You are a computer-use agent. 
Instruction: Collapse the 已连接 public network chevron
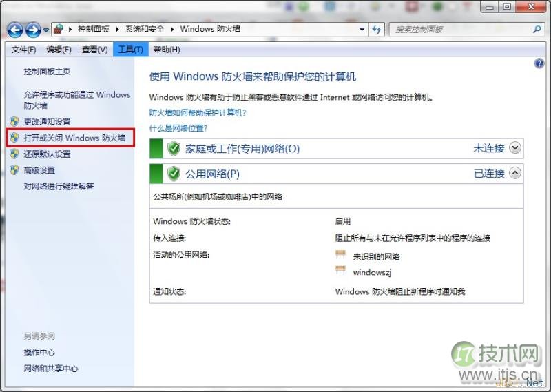pyautogui.click(x=515, y=173)
